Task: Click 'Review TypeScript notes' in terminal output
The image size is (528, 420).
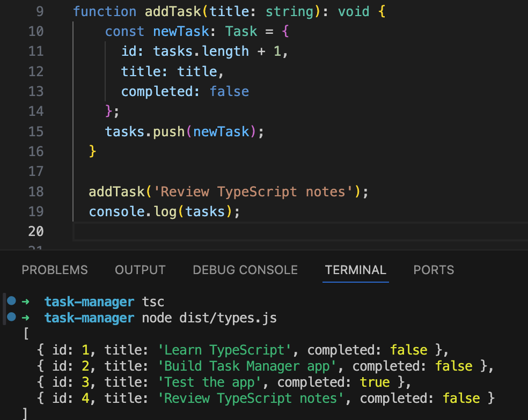Action: pos(251,399)
